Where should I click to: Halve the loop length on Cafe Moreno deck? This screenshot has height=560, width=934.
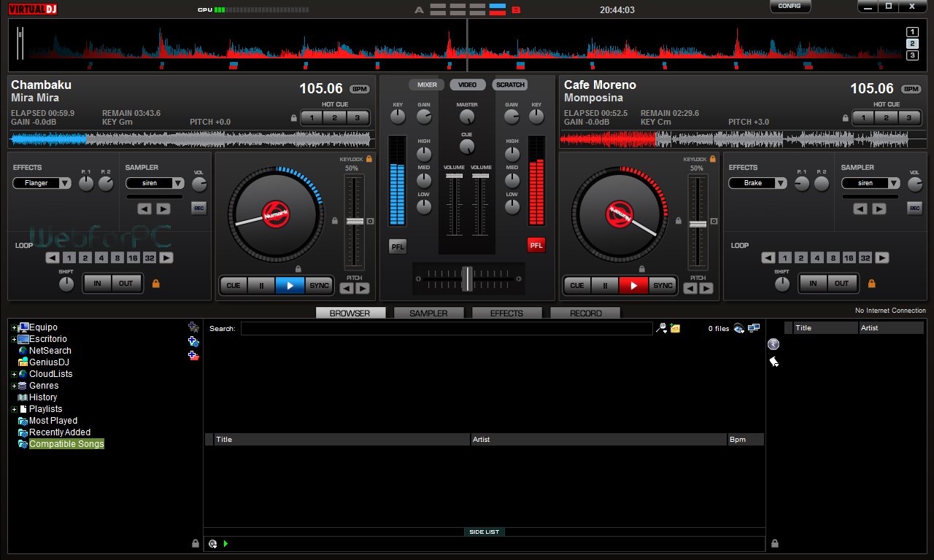(768, 258)
